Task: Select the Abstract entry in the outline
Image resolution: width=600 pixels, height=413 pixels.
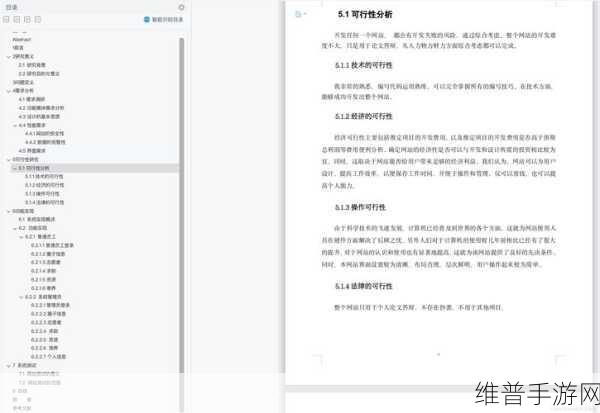Action: tap(22, 39)
